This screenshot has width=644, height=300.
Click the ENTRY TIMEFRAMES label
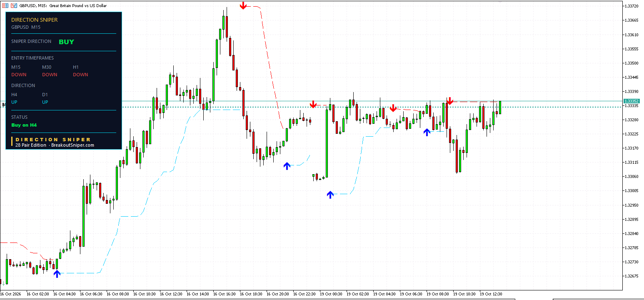click(x=32, y=58)
